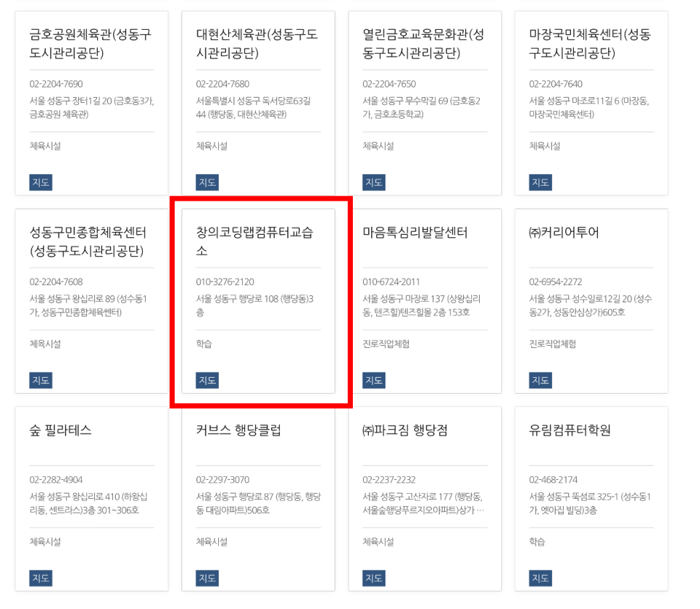Click 체육시설 label on 마장국민체육센터 card
Screen dimensions: 700x609
pyautogui.click(x=545, y=146)
